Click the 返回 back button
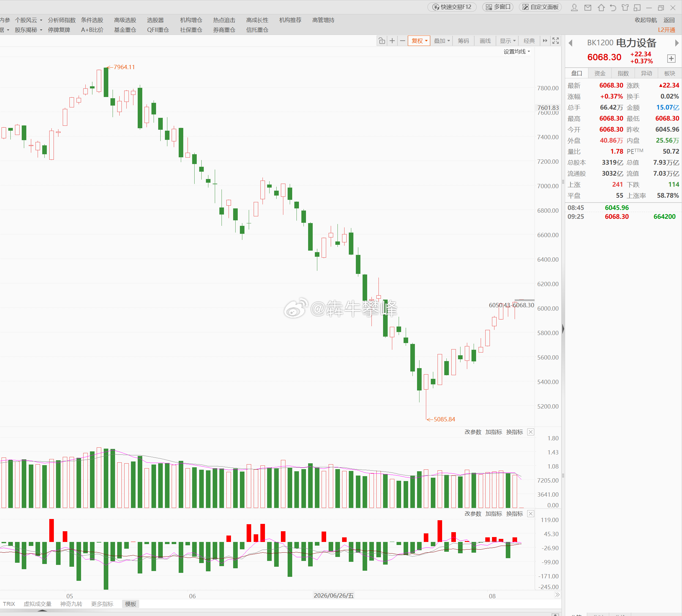 point(669,20)
